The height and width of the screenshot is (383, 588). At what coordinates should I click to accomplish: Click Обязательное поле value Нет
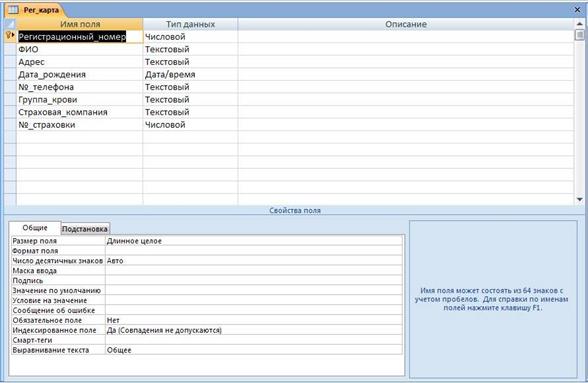pos(254,320)
